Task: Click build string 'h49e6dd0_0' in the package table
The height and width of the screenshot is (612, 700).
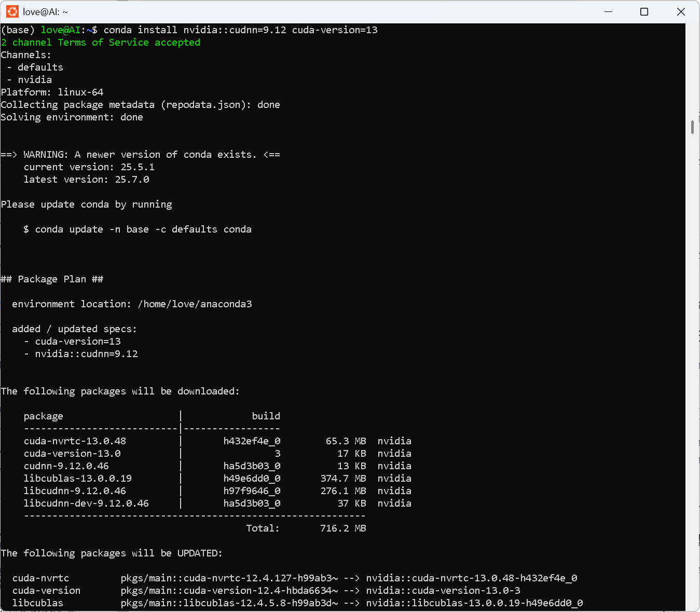Action: (x=252, y=479)
